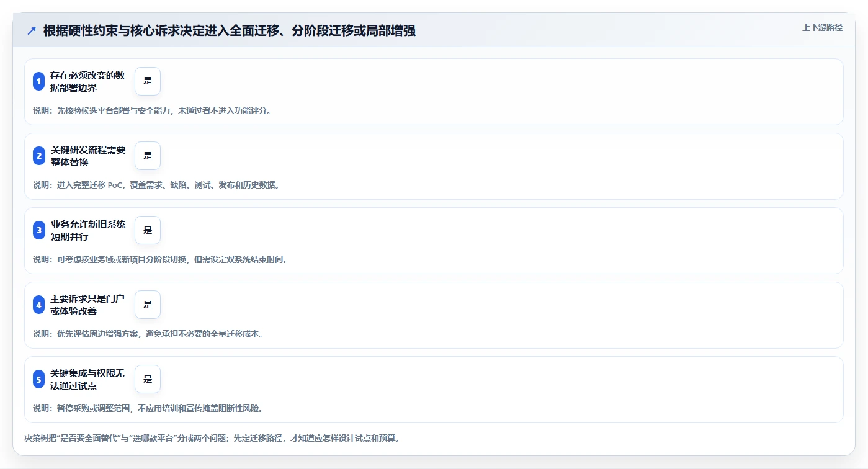Click the text 主要诉求只是门户或体验改善
Screen dimensions: 868x469
click(x=88, y=305)
